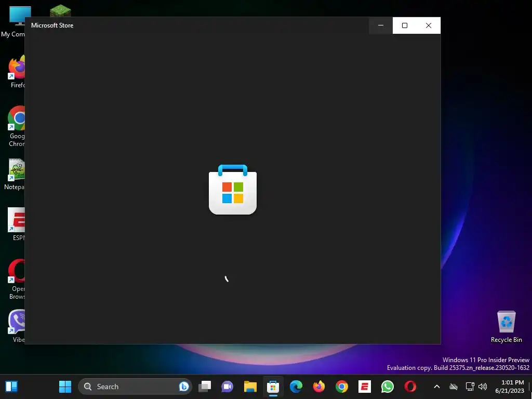Select Recycle Bin desktop icon
Image resolution: width=532 pixels, height=399 pixels.
[506, 326]
